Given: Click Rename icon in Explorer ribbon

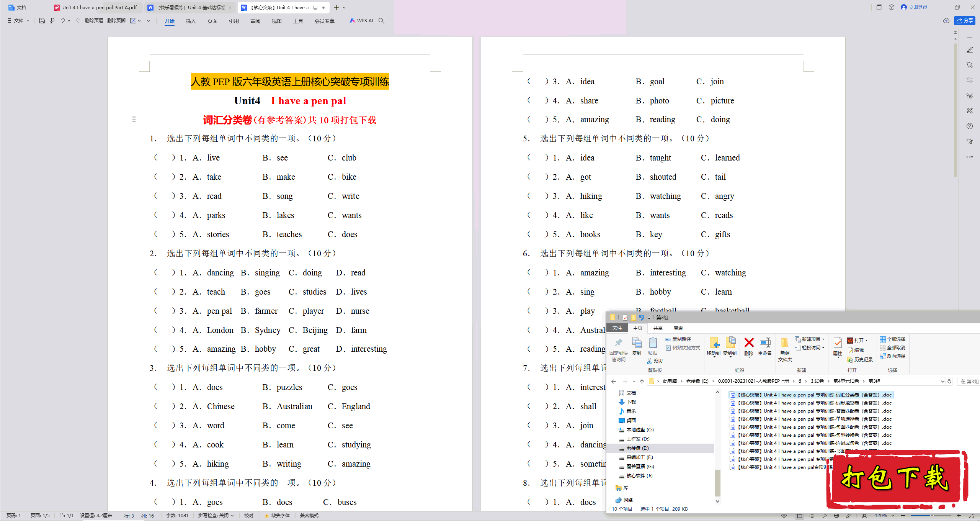Looking at the screenshot, I should click(765, 346).
